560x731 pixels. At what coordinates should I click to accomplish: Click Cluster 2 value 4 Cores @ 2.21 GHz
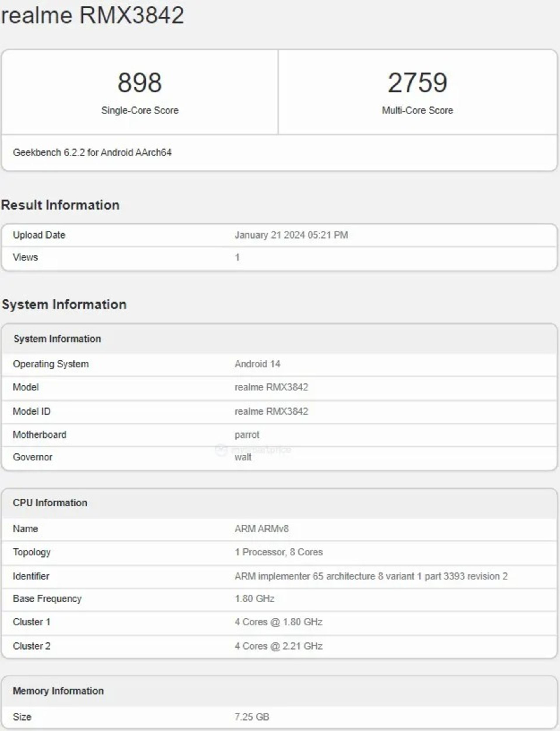(x=278, y=646)
